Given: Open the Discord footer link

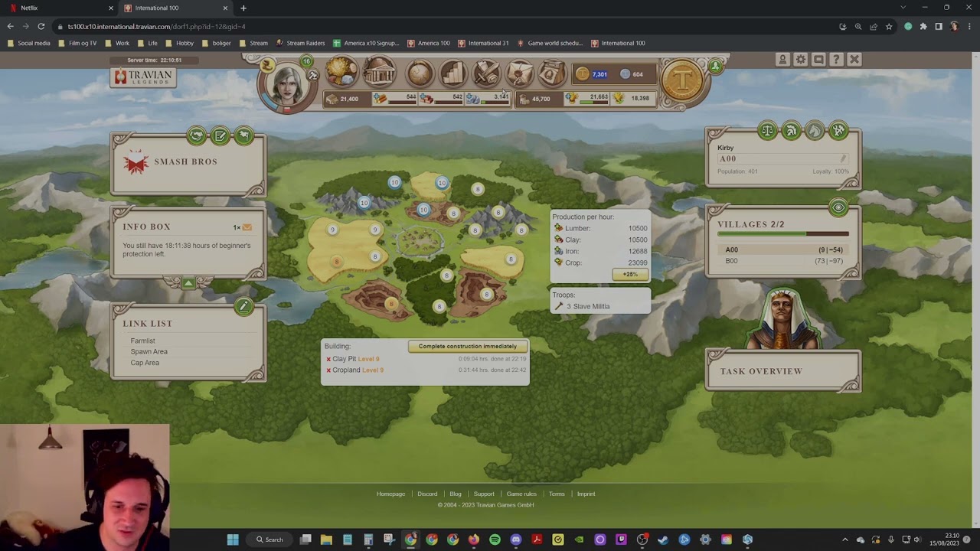Looking at the screenshot, I should pos(427,494).
